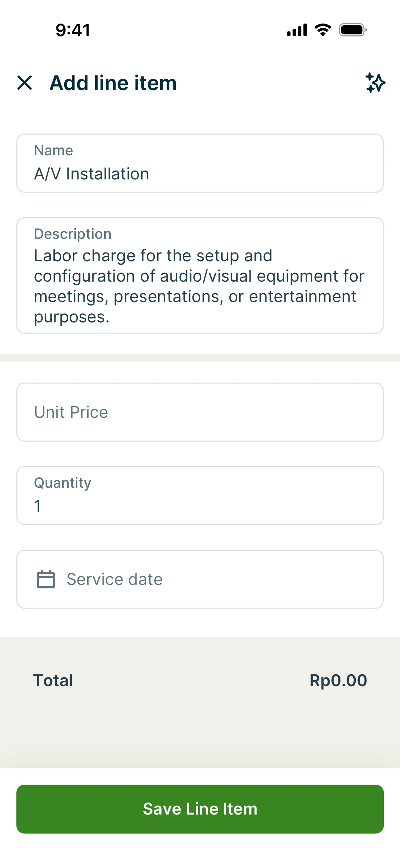The width and height of the screenshot is (400, 868).
Task: Click the calendar icon for service date
Action: point(46,579)
